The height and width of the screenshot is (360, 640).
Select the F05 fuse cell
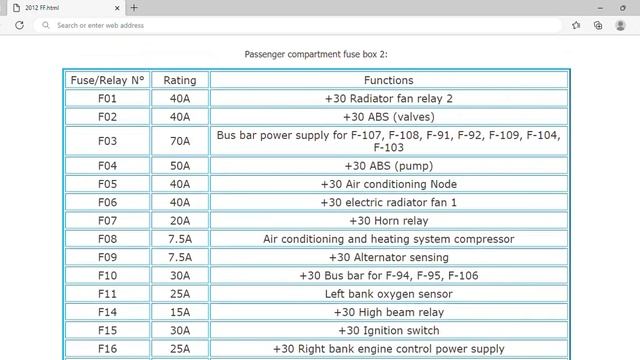pyautogui.click(x=107, y=184)
